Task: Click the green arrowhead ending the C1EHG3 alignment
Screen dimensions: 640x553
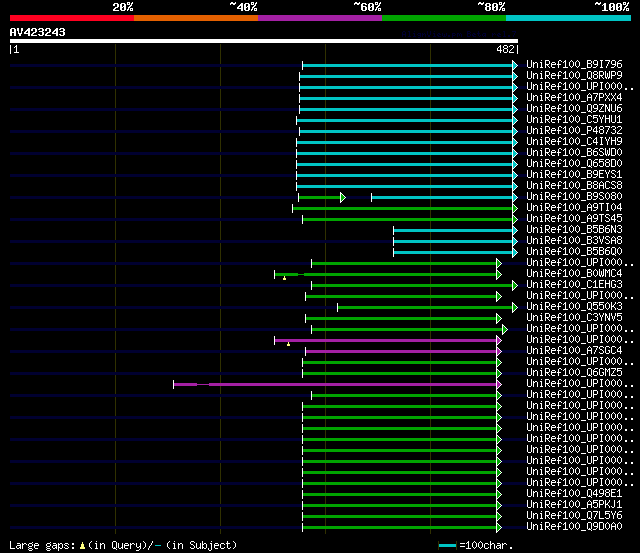Action: click(515, 286)
